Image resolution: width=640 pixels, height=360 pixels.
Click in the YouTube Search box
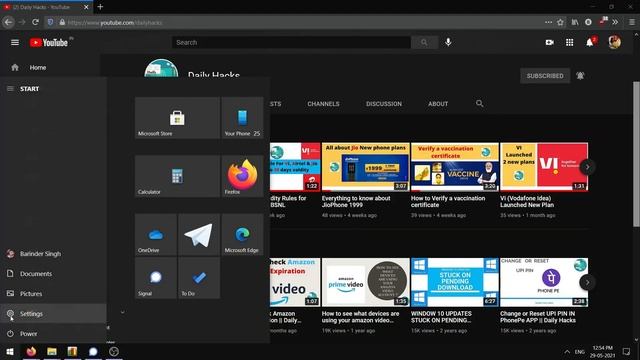(x=291, y=42)
